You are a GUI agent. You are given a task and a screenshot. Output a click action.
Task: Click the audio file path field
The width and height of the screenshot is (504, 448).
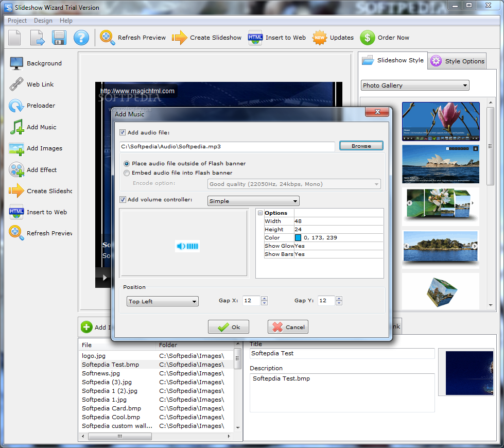tap(227, 147)
